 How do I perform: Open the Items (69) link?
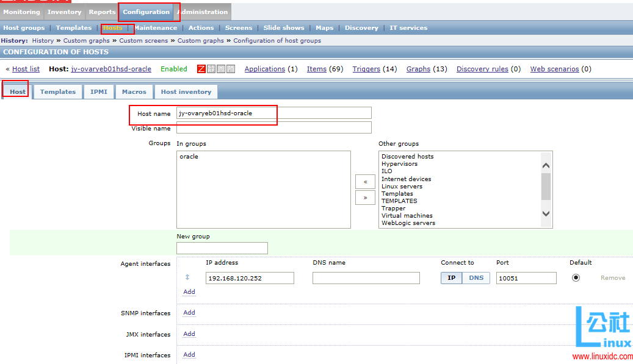[316, 69]
